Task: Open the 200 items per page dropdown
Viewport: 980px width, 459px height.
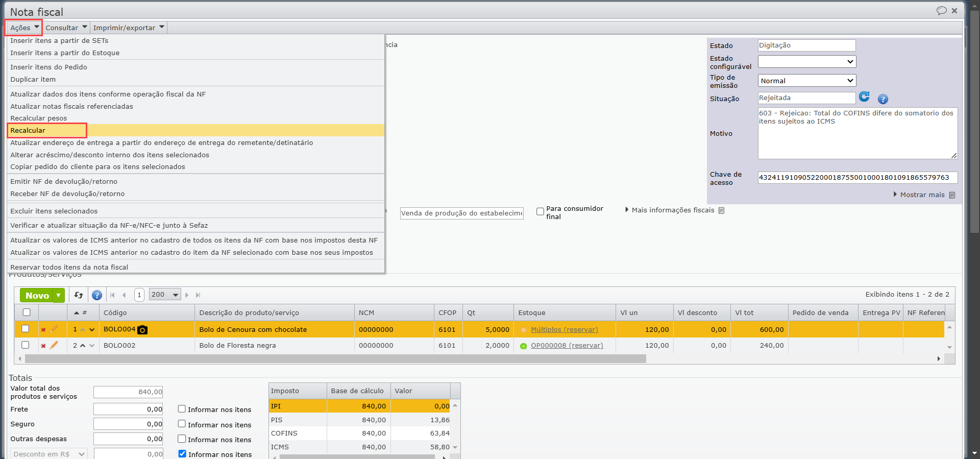Action: click(x=165, y=295)
